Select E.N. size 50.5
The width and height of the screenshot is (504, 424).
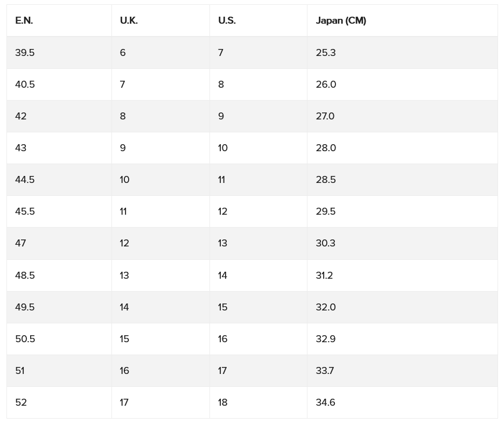(x=59, y=339)
